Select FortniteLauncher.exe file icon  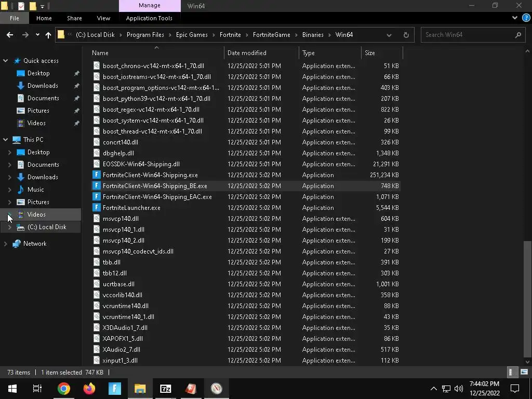coord(97,207)
